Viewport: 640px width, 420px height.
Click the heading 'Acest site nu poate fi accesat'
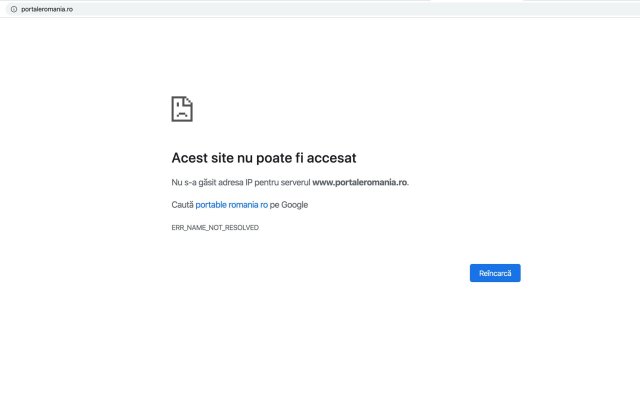[264, 158]
